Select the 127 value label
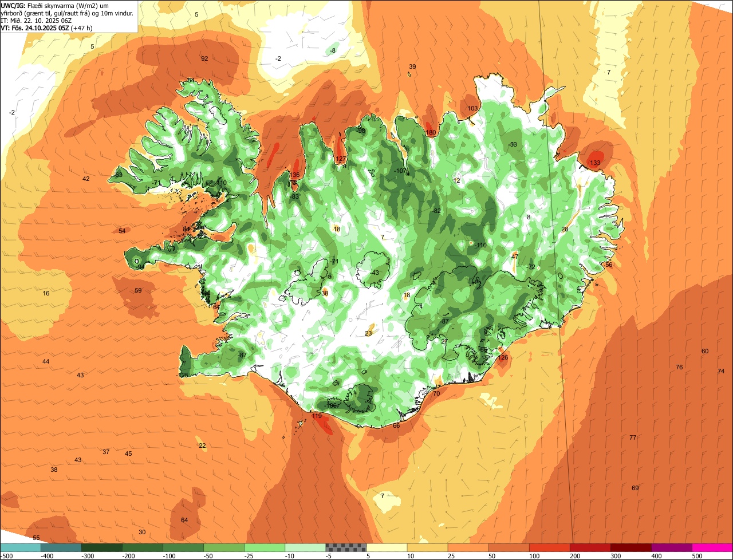733x560 pixels. click(x=341, y=159)
